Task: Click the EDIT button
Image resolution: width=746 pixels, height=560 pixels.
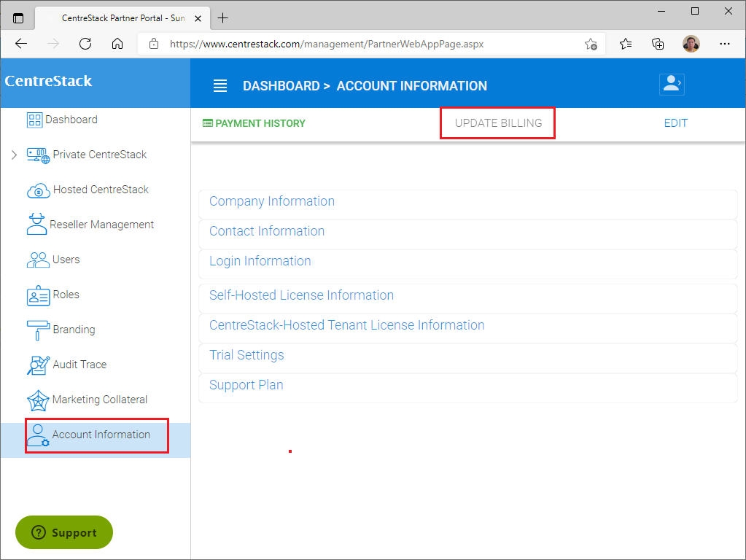Action: click(675, 123)
